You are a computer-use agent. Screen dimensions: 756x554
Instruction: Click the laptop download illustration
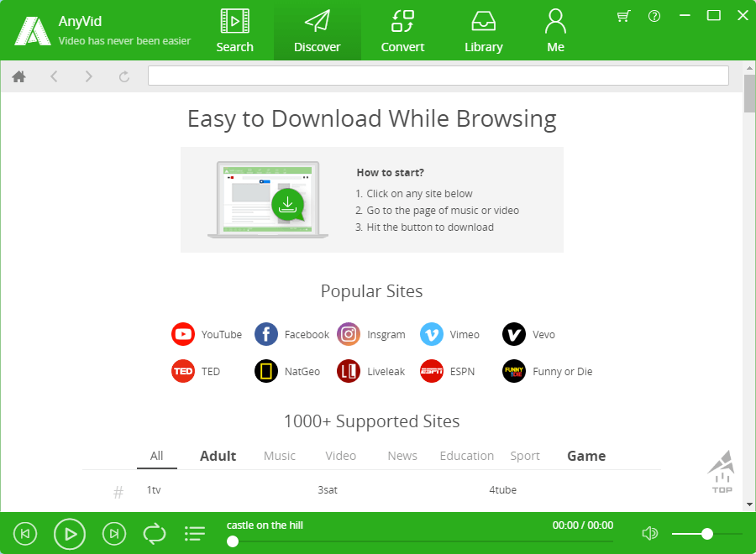pos(268,200)
